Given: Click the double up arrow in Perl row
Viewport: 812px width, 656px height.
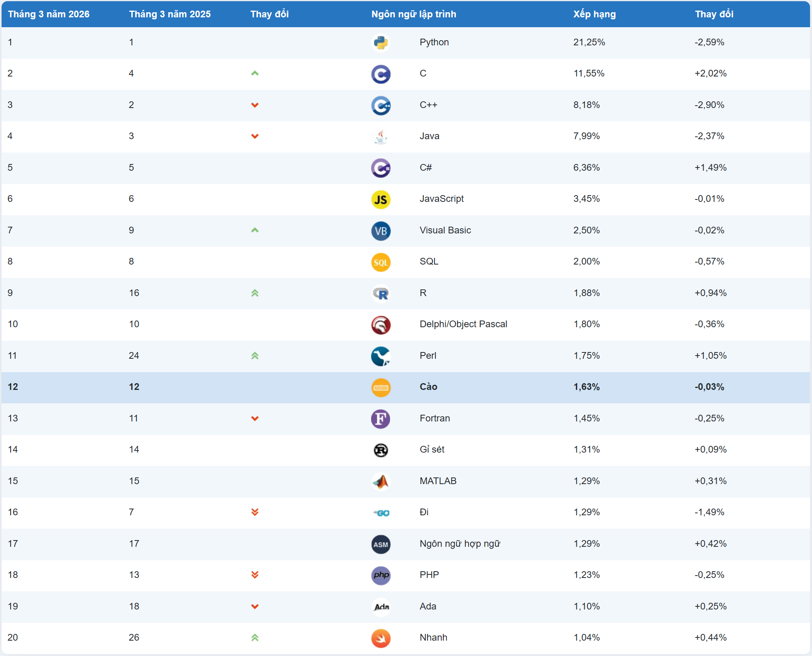Looking at the screenshot, I should [x=255, y=356].
